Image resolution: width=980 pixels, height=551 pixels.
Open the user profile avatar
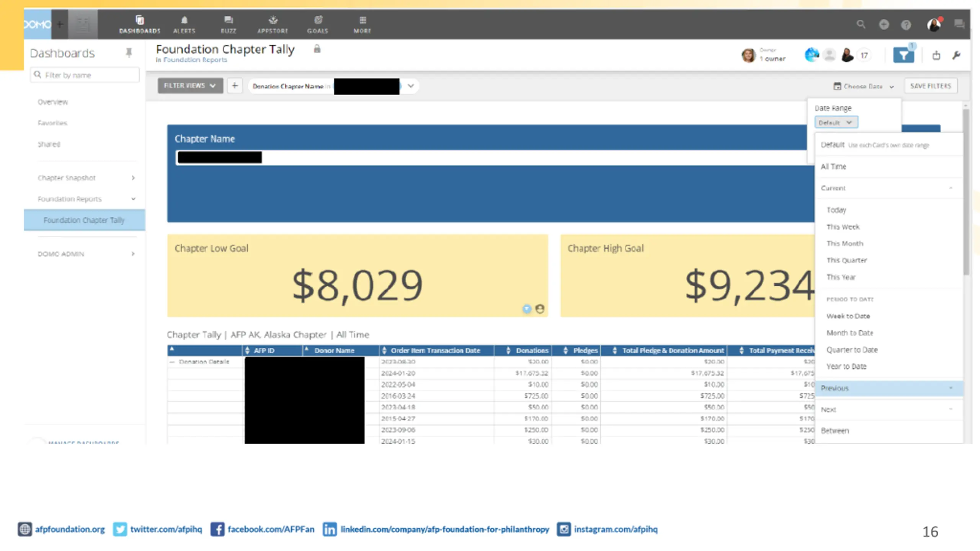point(934,25)
